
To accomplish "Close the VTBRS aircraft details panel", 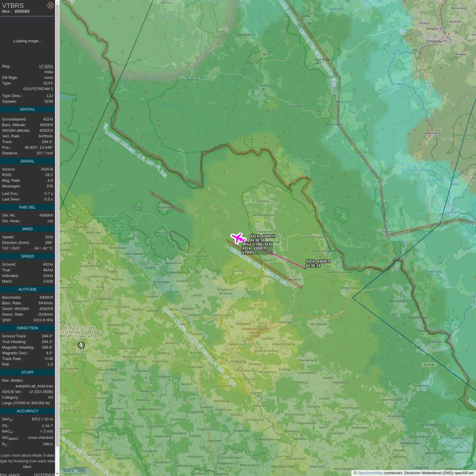I will pyautogui.click(x=50, y=5).
